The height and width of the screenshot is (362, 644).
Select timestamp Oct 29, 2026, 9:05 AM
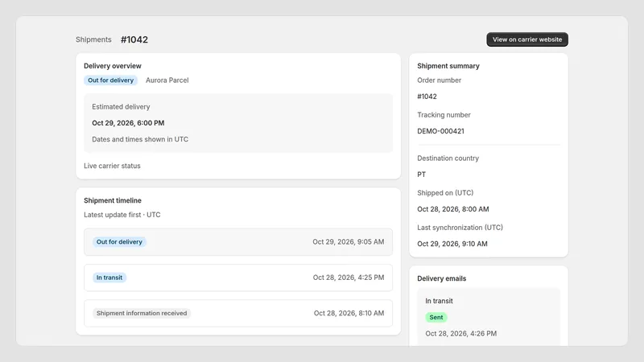tap(349, 242)
